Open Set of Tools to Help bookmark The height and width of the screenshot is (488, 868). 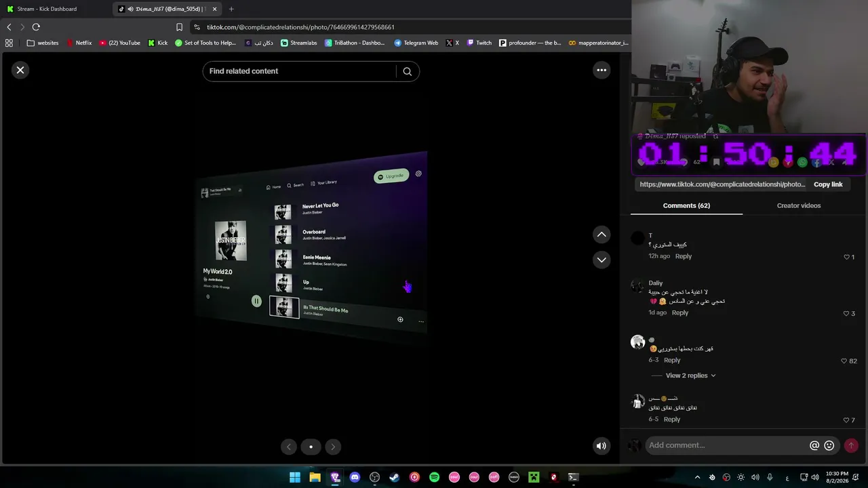[205, 43]
